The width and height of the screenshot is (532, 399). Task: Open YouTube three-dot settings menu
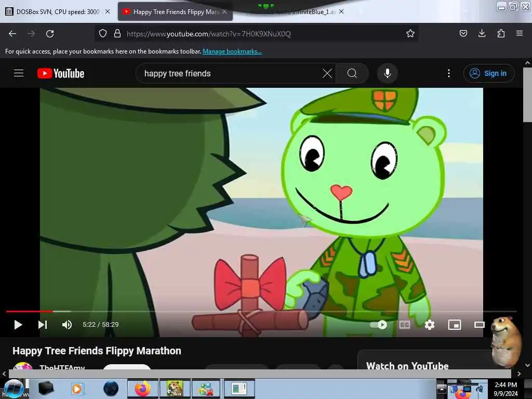coord(448,73)
